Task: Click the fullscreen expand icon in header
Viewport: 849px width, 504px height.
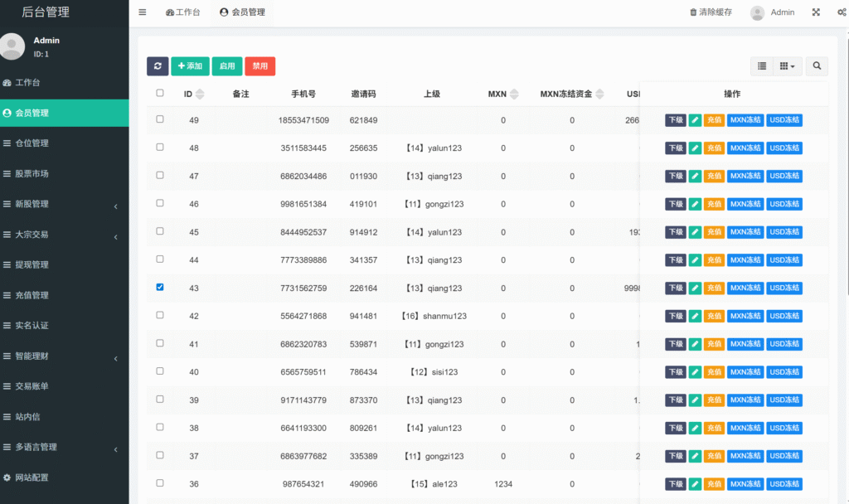Action: tap(816, 12)
